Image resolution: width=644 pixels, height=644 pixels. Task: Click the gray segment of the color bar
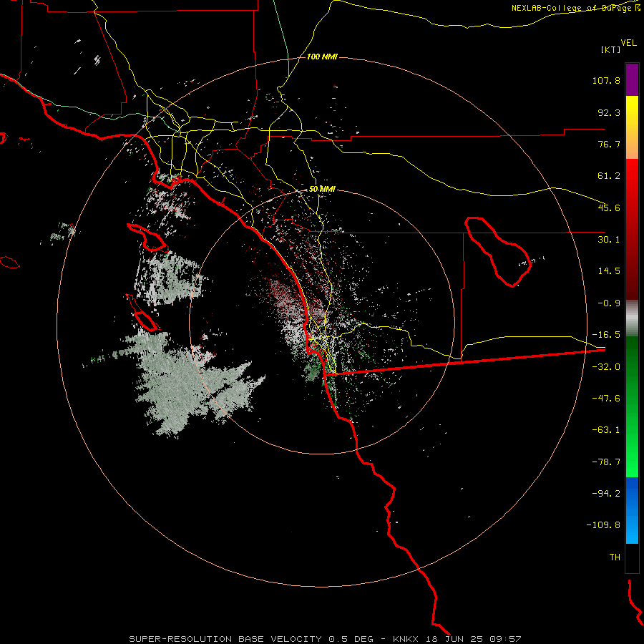[632, 318]
